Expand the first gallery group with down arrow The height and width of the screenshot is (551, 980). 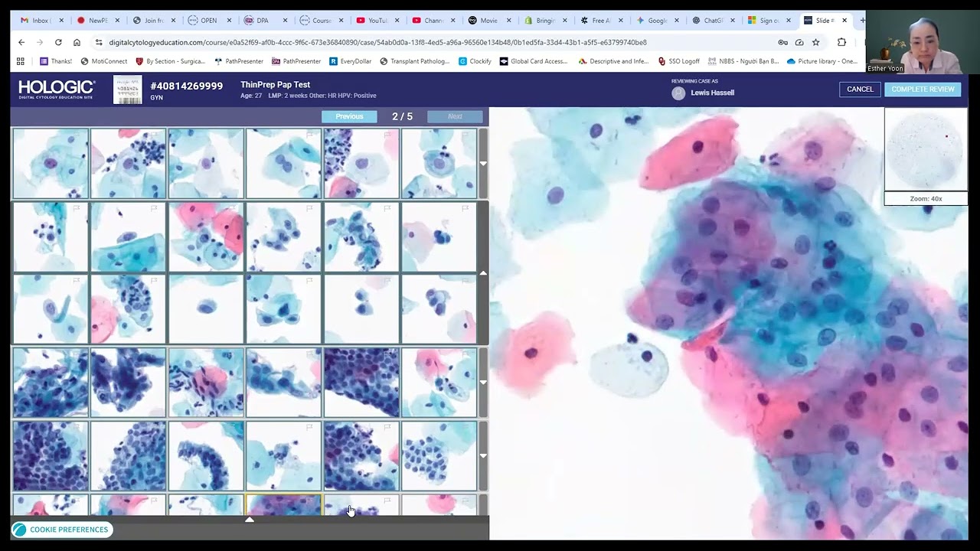tap(483, 163)
